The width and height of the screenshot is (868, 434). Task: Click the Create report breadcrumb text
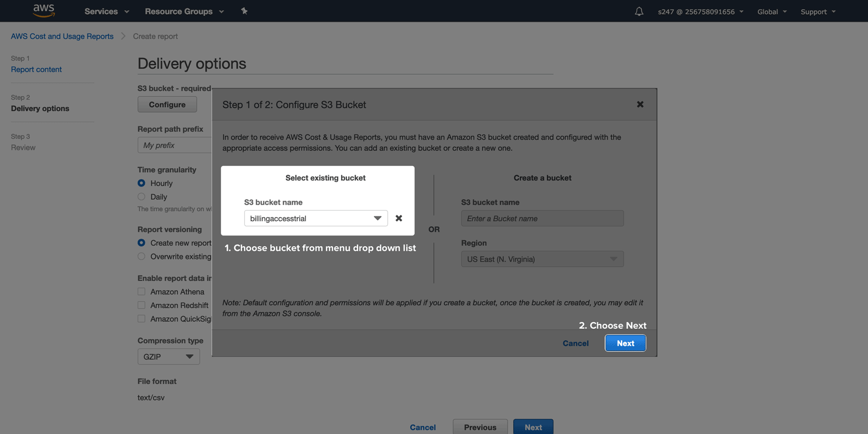pos(155,36)
